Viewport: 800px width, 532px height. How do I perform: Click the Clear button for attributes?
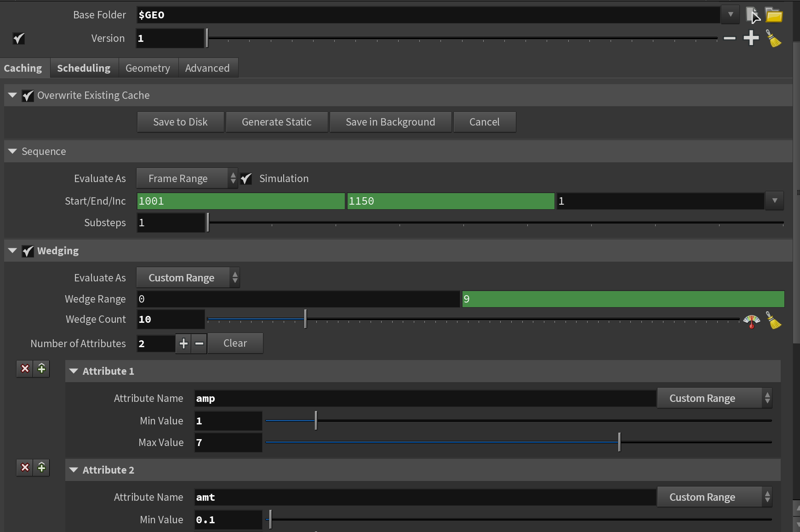235,343
